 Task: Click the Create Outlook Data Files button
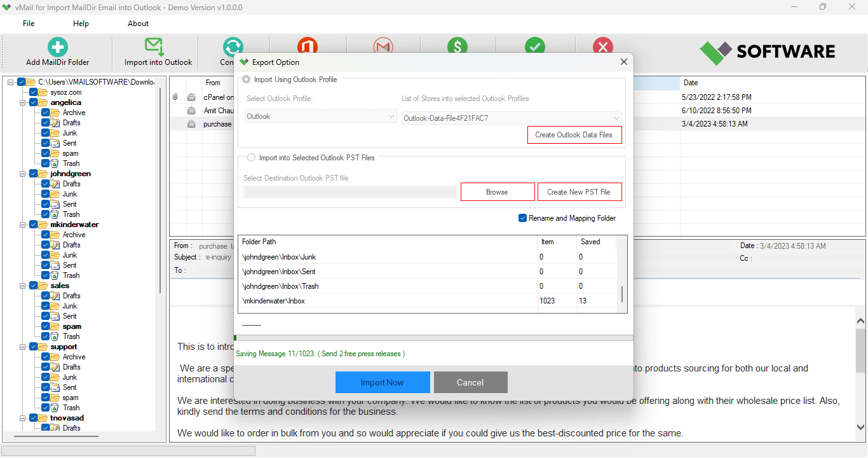tap(574, 135)
